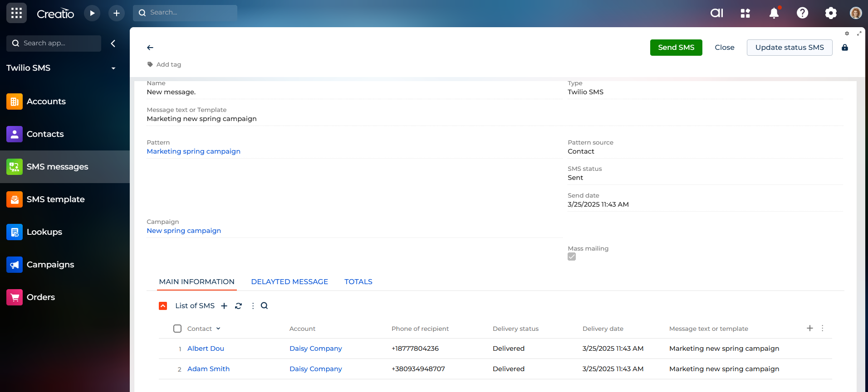868x392 pixels.
Task: Open Orders section icon
Action: pyautogui.click(x=15, y=297)
